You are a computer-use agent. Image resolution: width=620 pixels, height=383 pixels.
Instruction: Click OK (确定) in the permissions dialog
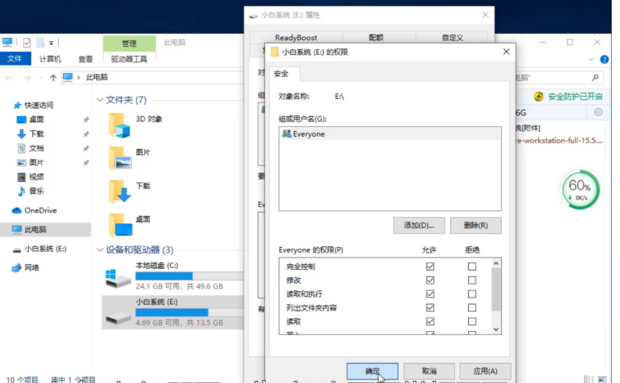pos(372,371)
